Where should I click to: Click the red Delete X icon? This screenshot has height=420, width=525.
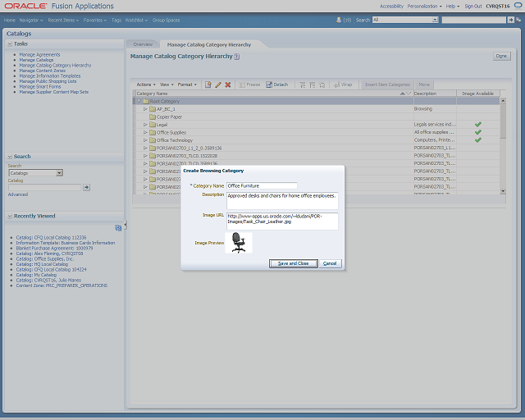(228, 84)
